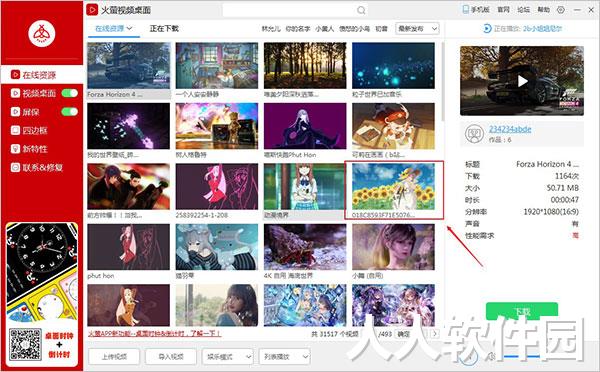Open uploader profile link 234234abde
Viewport: 600px width, 372px height.
click(x=510, y=129)
